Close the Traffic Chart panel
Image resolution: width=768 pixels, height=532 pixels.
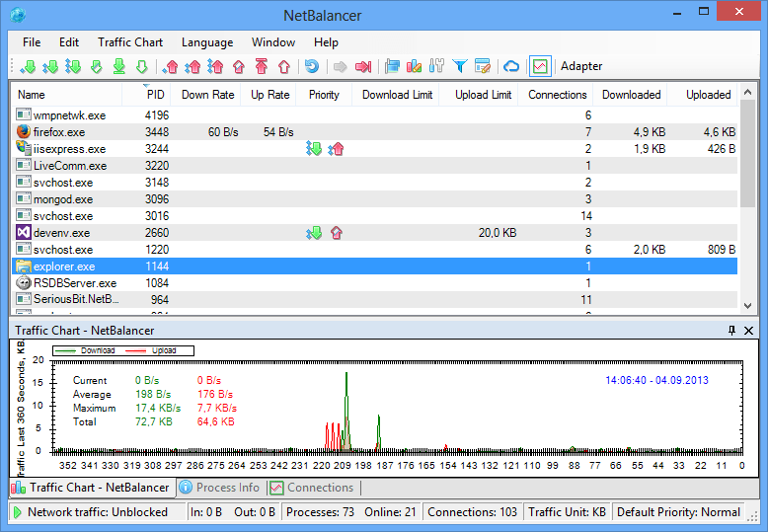(748, 331)
